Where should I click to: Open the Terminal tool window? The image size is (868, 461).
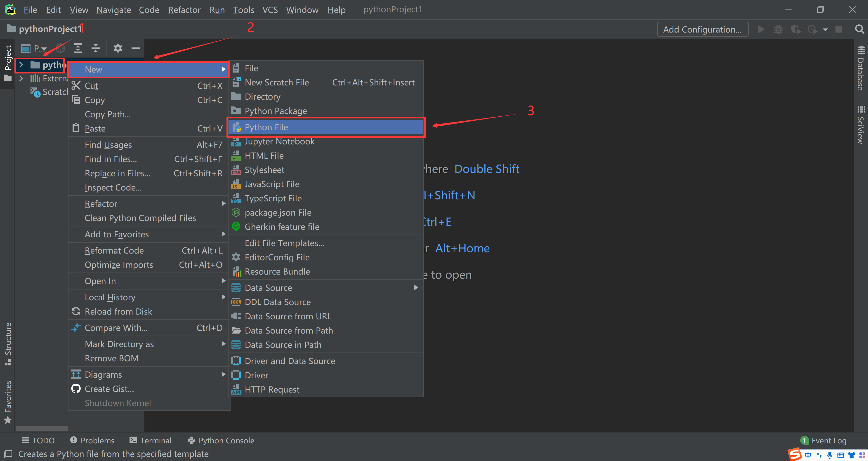150,440
